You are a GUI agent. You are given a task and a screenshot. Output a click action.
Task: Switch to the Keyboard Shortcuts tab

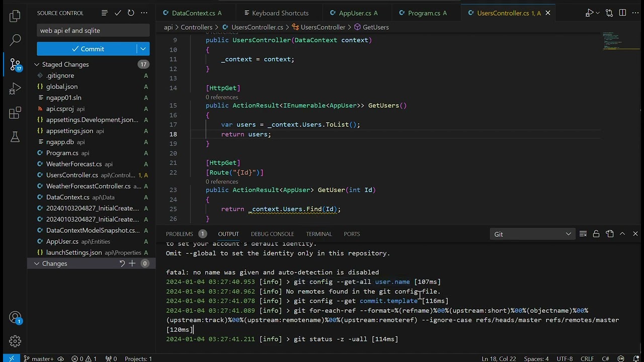click(276, 13)
